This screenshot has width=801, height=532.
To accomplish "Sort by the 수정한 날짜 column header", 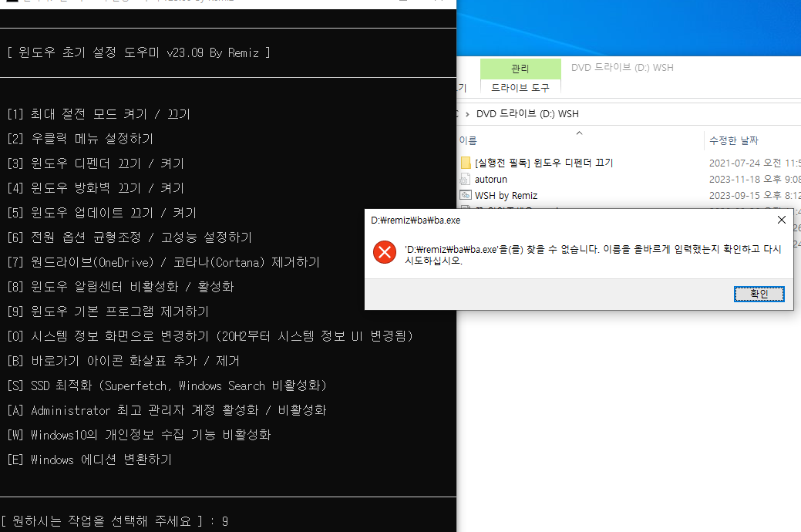I will 733,140.
